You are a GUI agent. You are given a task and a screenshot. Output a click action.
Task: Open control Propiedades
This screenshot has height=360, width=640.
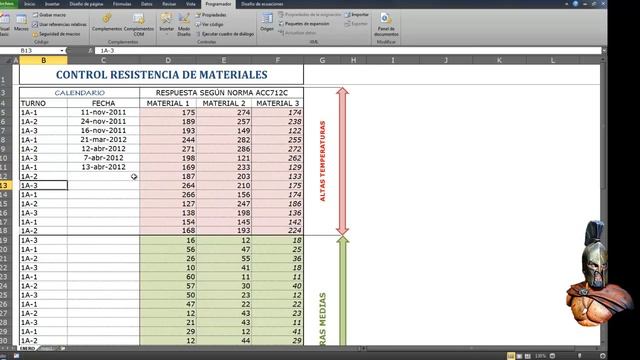(211, 15)
